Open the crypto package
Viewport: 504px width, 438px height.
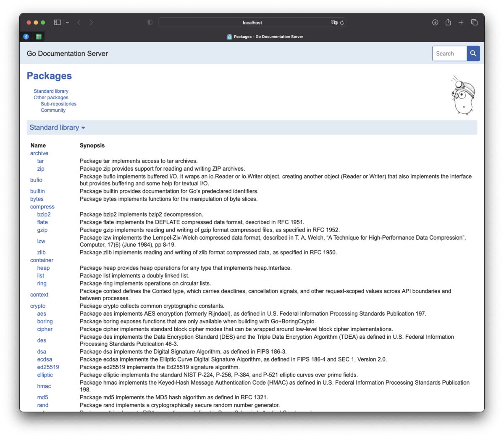pos(38,306)
